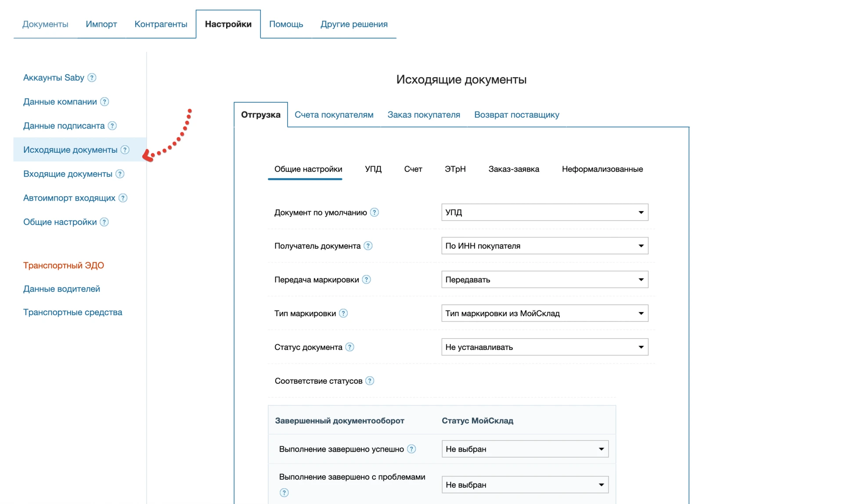Open help for Статус документа

[350, 347]
